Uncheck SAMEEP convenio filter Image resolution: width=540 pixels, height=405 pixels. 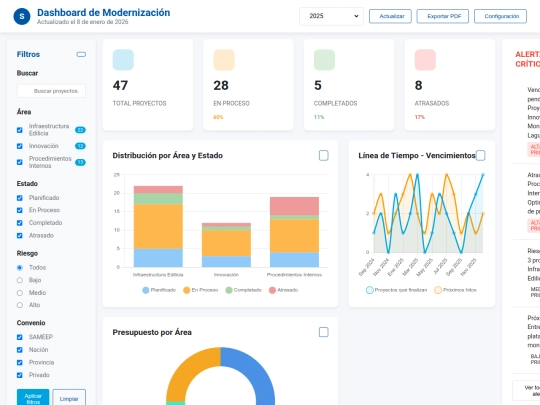tap(20, 337)
